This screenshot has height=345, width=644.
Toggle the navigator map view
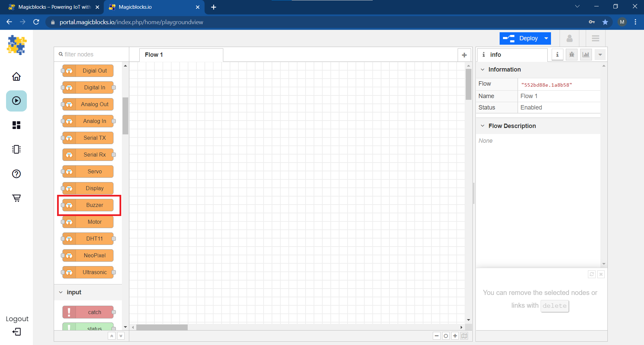(464, 336)
